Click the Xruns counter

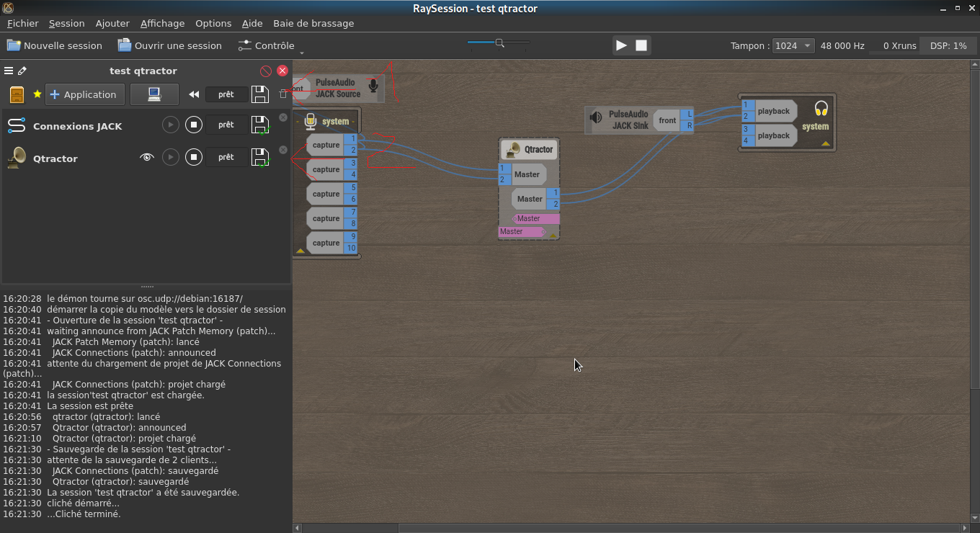click(899, 45)
